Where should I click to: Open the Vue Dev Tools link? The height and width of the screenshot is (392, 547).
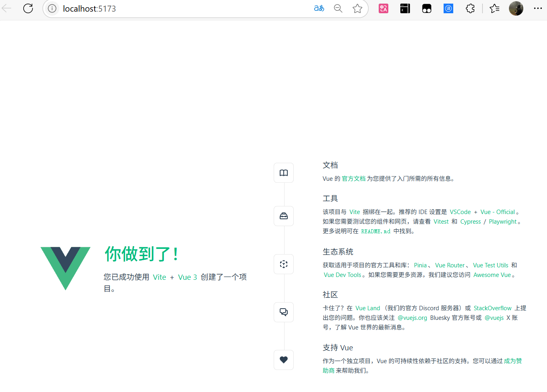point(343,275)
